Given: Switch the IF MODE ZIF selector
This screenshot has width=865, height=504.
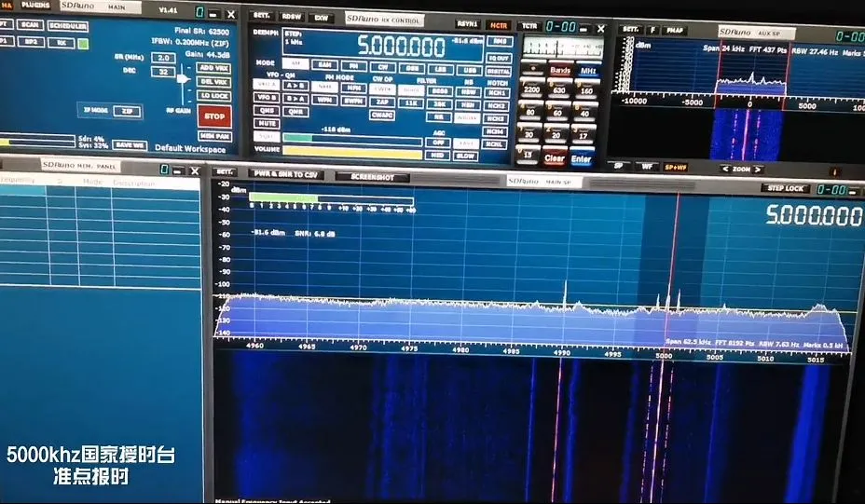Looking at the screenshot, I should [128, 111].
